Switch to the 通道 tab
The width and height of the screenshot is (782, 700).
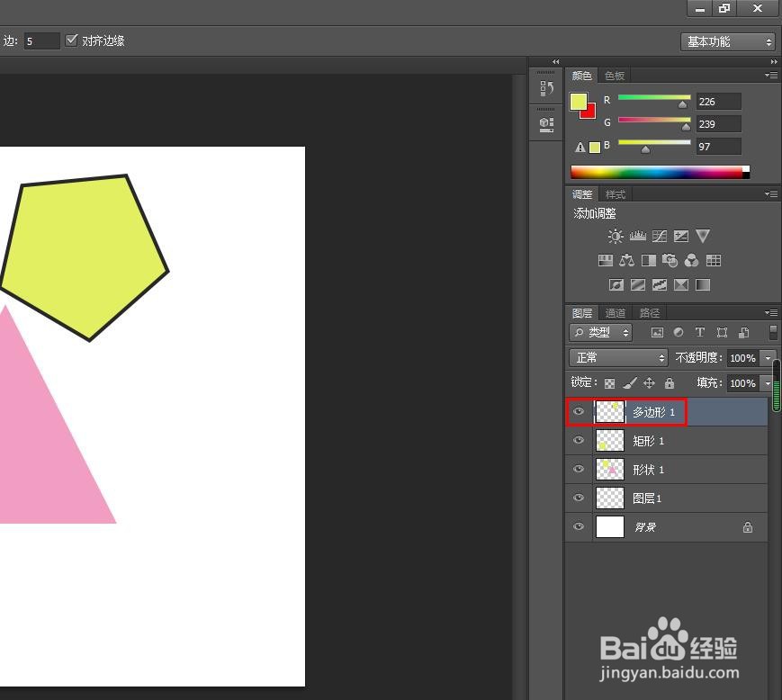coord(615,313)
